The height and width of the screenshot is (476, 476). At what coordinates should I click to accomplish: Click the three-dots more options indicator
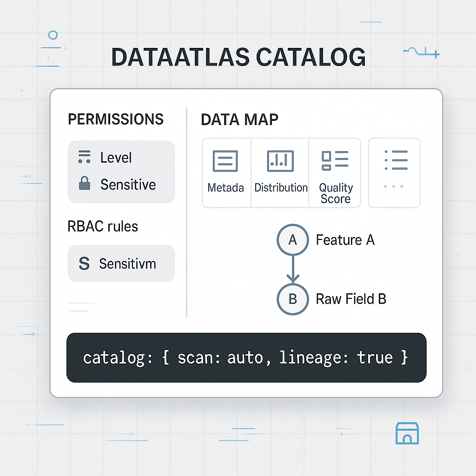coord(394,186)
